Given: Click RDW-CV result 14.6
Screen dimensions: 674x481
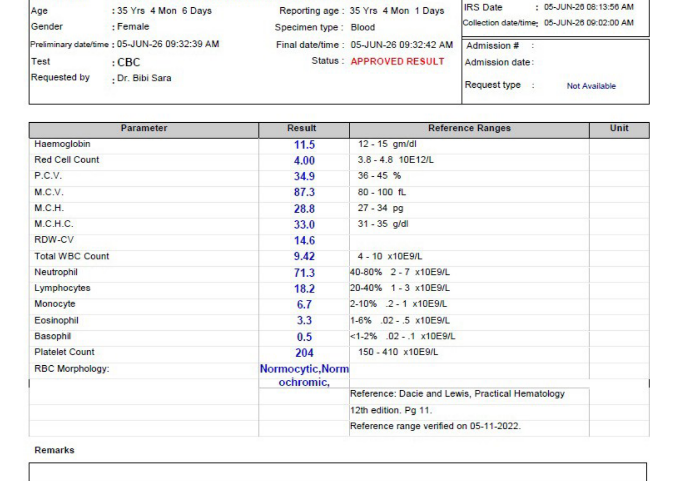Looking at the screenshot, I should pyautogui.click(x=304, y=241).
